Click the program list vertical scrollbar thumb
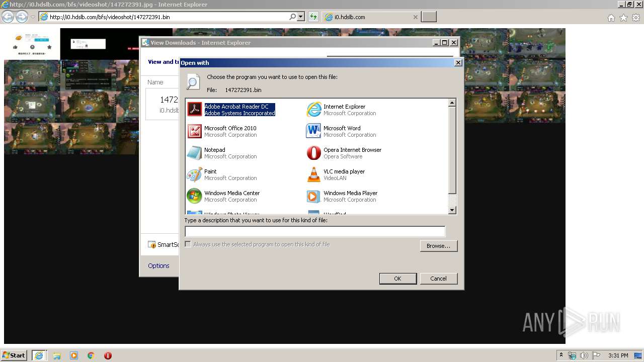The height and width of the screenshot is (362, 644). click(x=452, y=150)
